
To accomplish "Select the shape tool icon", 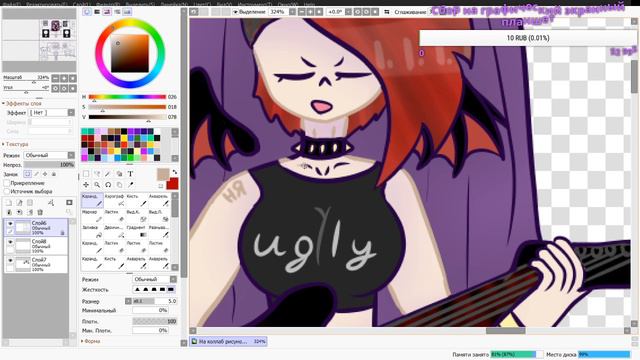I will click(x=119, y=174).
